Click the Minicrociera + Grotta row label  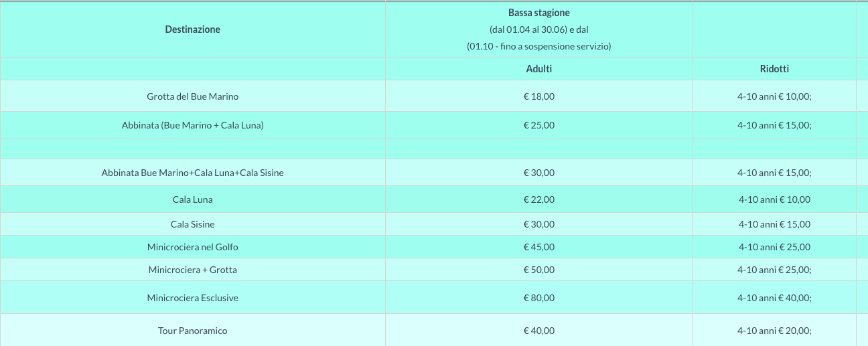[192, 270]
